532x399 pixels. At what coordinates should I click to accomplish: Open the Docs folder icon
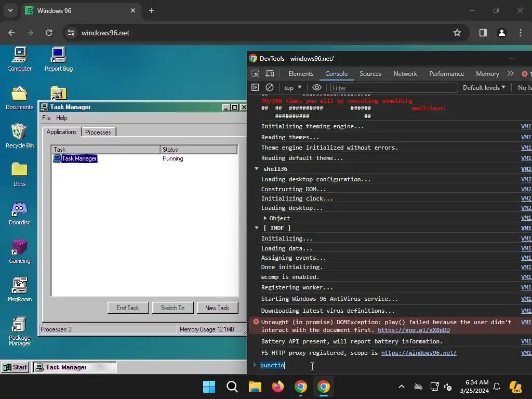19,175
